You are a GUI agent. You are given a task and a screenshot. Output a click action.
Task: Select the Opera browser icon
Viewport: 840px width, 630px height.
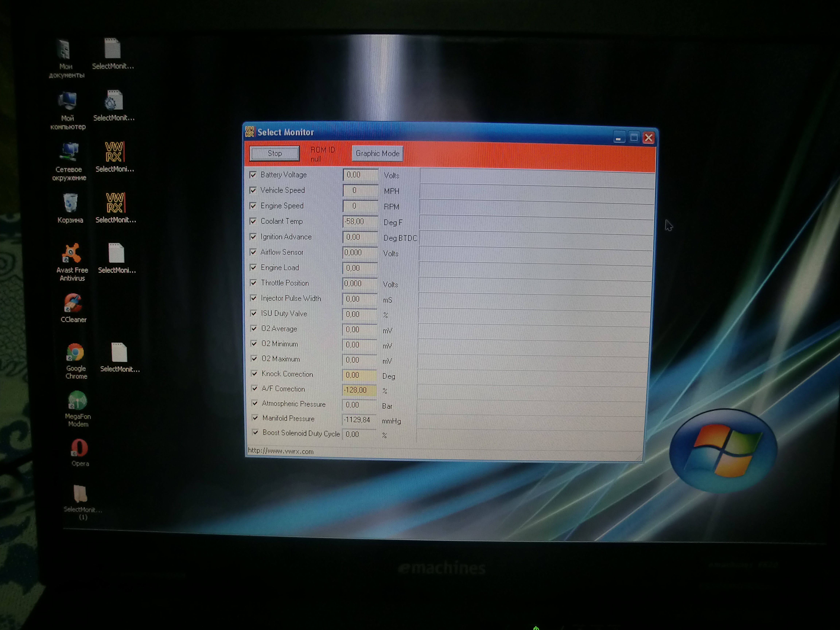[79, 448]
